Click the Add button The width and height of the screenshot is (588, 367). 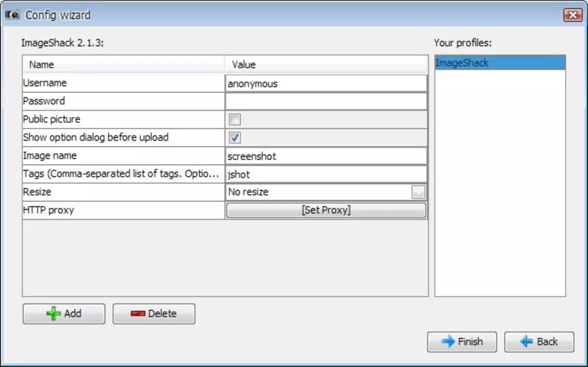[x=64, y=314]
